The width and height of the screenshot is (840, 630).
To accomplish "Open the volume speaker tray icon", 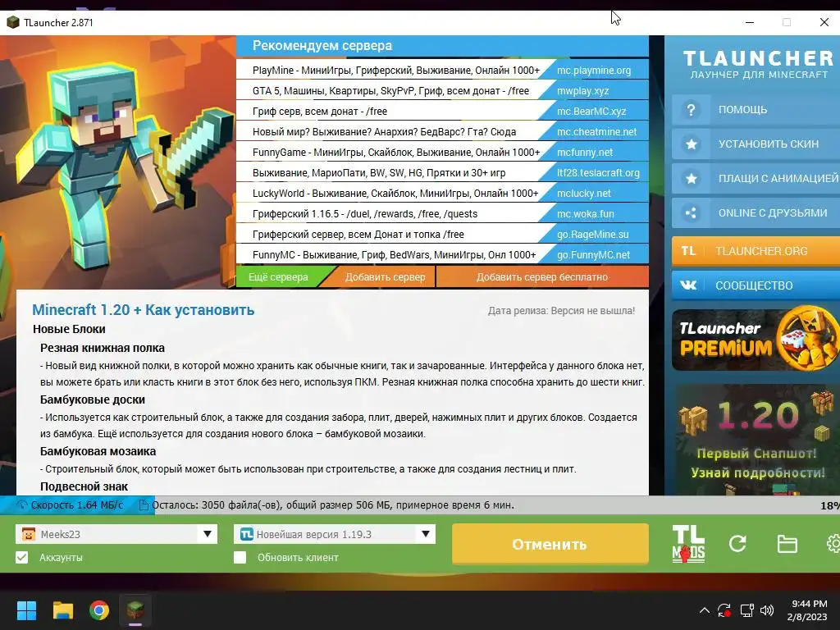I will click(x=767, y=610).
